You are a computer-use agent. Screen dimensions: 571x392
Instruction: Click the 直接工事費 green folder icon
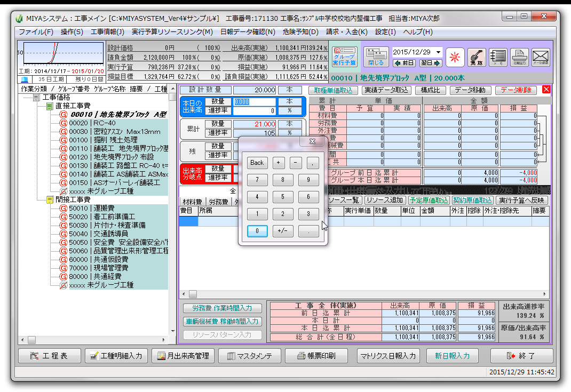(x=50, y=106)
